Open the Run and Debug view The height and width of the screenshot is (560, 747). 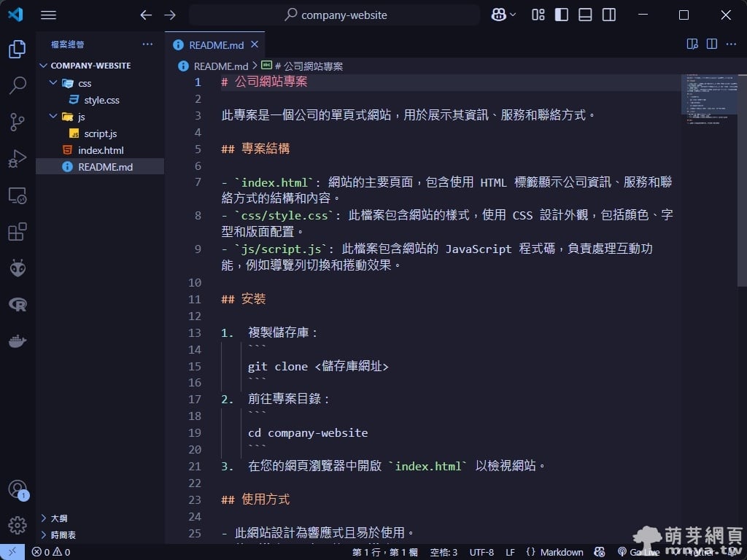point(18,158)
